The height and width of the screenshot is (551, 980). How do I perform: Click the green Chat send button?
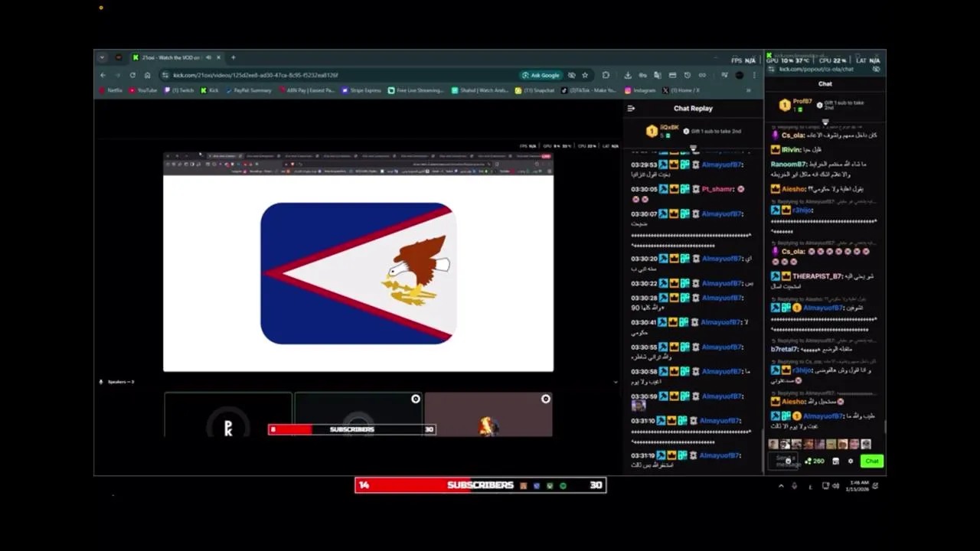872,461
